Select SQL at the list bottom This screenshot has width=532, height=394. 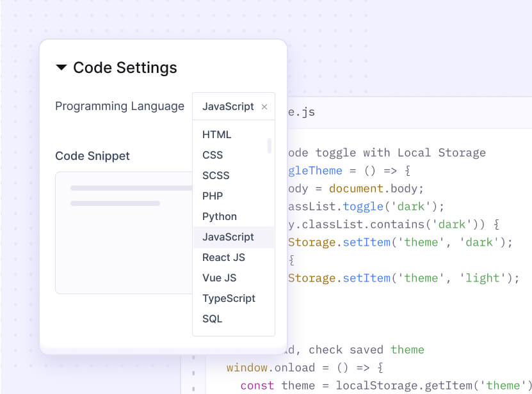tap(212, 319)
